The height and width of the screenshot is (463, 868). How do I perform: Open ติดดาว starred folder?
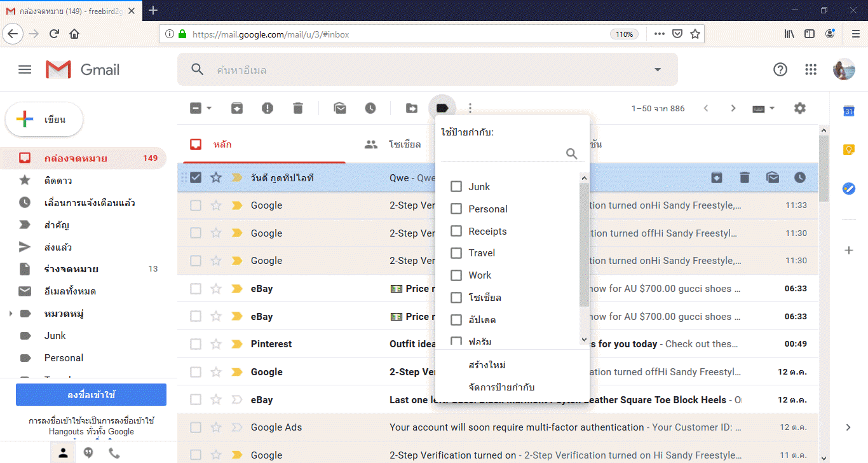point(83,181)
